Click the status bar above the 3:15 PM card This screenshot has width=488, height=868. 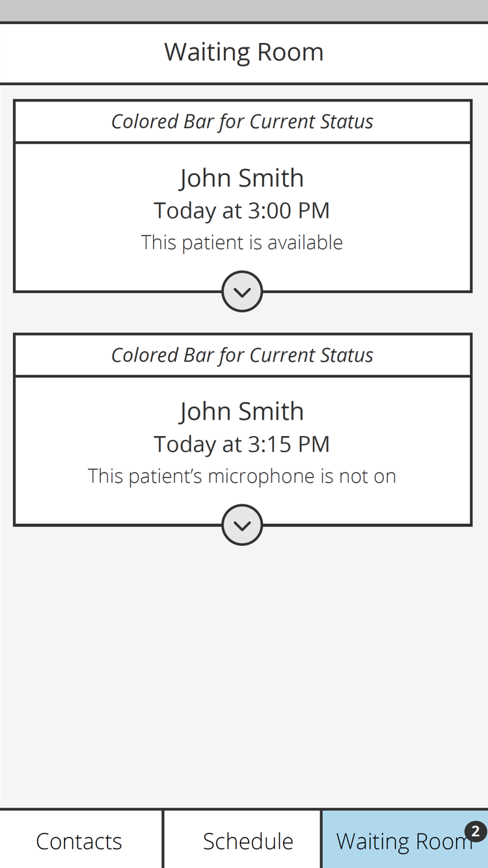242,355
